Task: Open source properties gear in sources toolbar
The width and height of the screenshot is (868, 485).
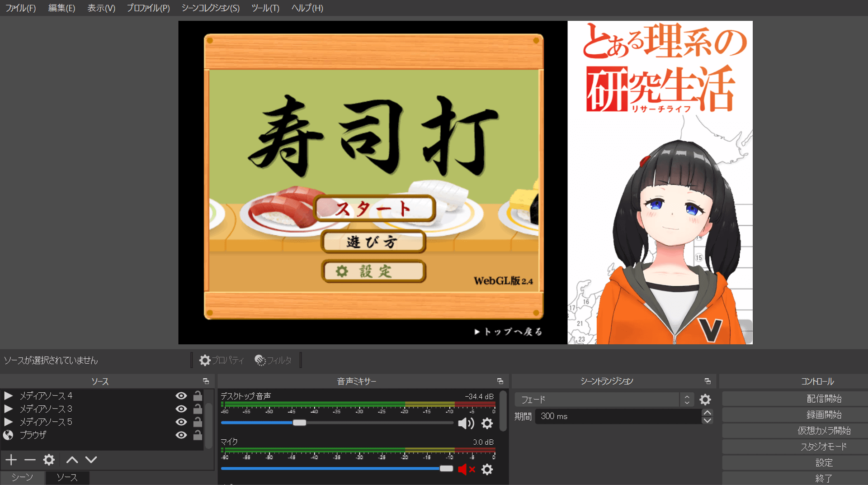Action: point(49,460)
